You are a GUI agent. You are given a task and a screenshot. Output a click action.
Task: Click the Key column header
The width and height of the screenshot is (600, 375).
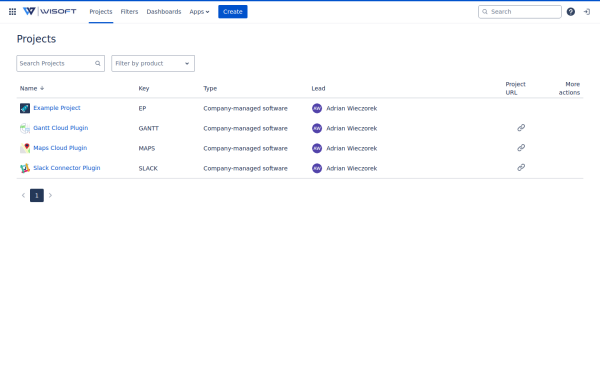point(144,88)
